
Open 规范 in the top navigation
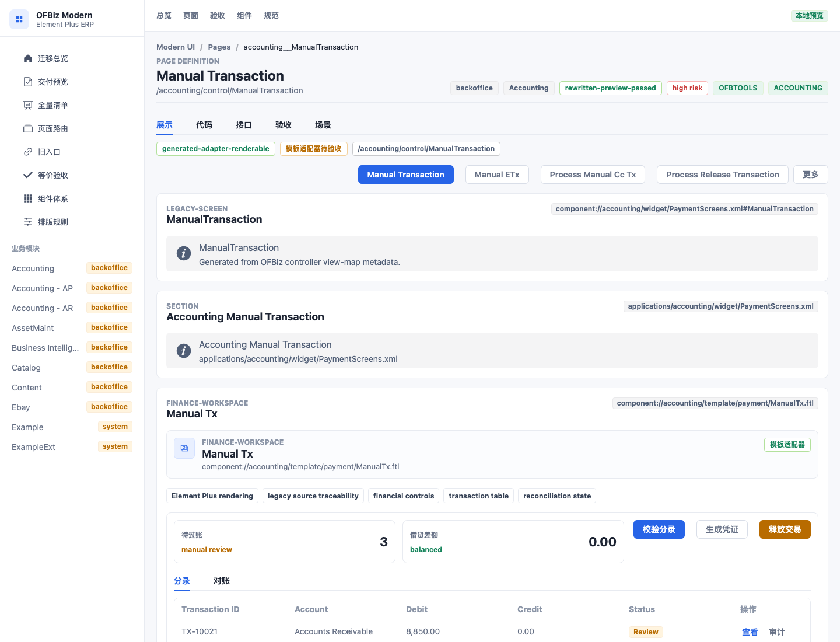[x=271, y=16]
